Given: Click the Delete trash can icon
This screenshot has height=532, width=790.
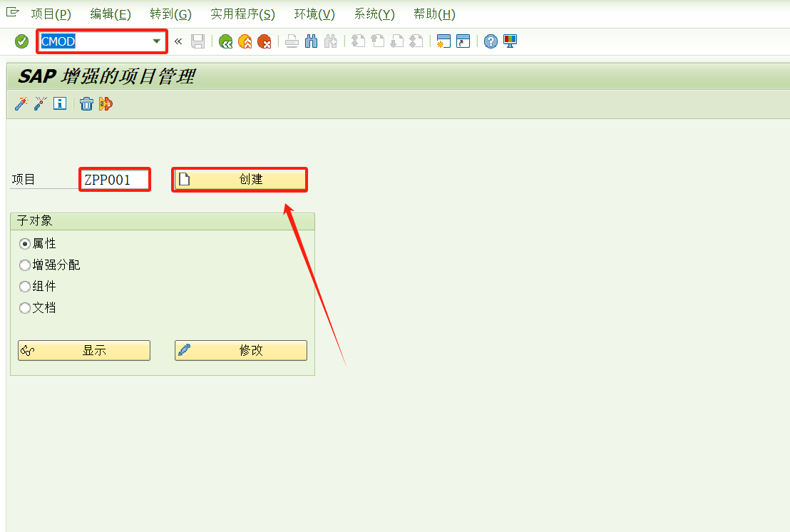Looking at the screenshot, I should point(87,104).
